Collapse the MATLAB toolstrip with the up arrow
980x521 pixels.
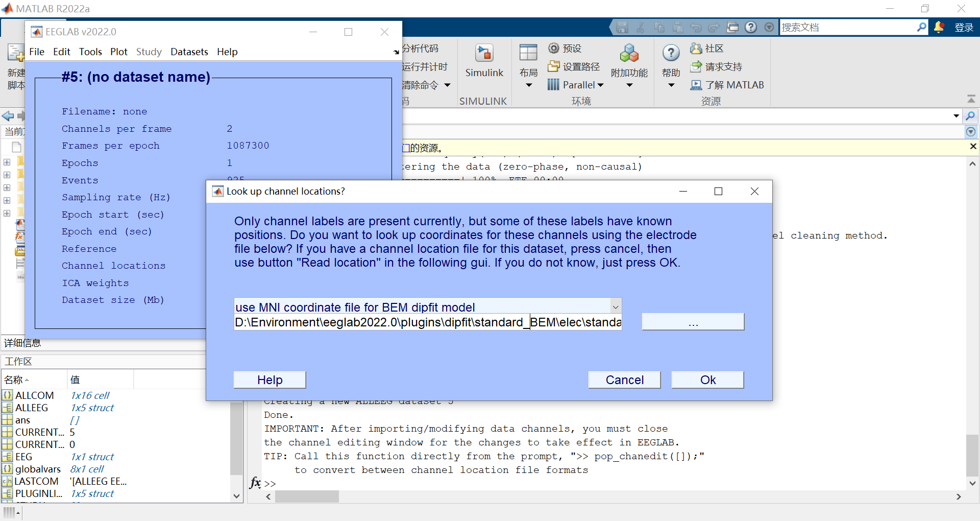971,99
